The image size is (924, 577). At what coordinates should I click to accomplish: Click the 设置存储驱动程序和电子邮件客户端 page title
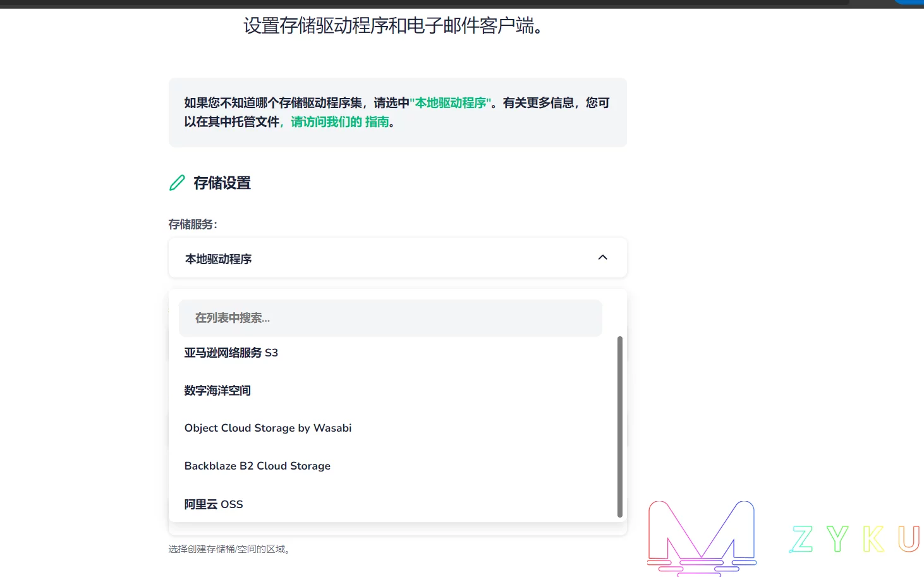coord(393,26)
